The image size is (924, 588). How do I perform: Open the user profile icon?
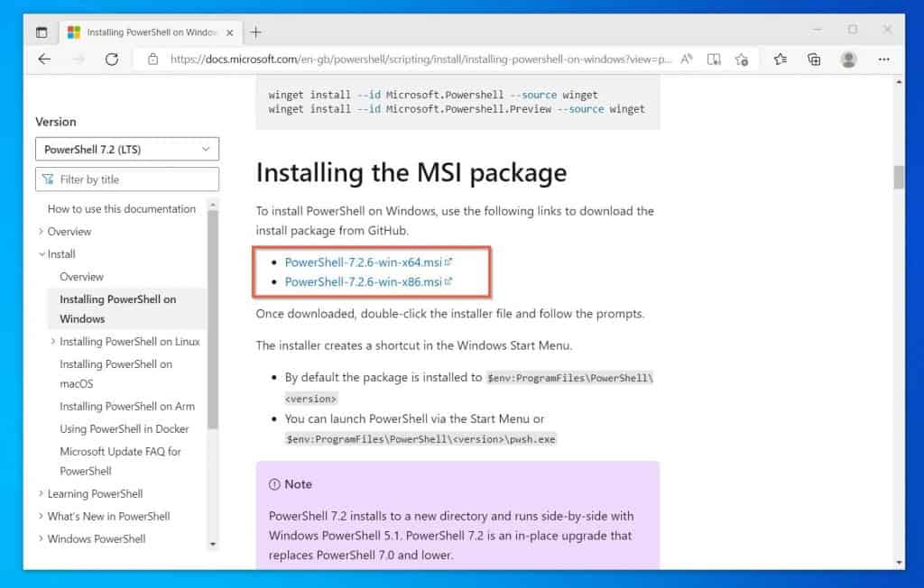tap(848, 59)
